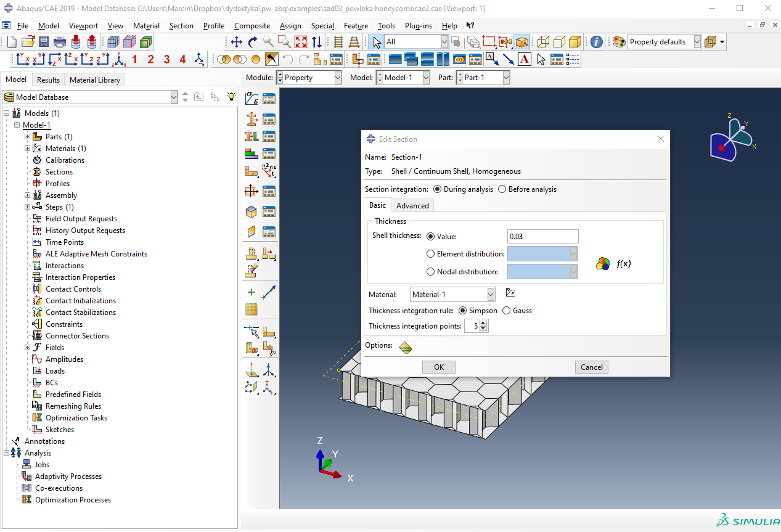Click the shell thickness value field

coord(542,237)
